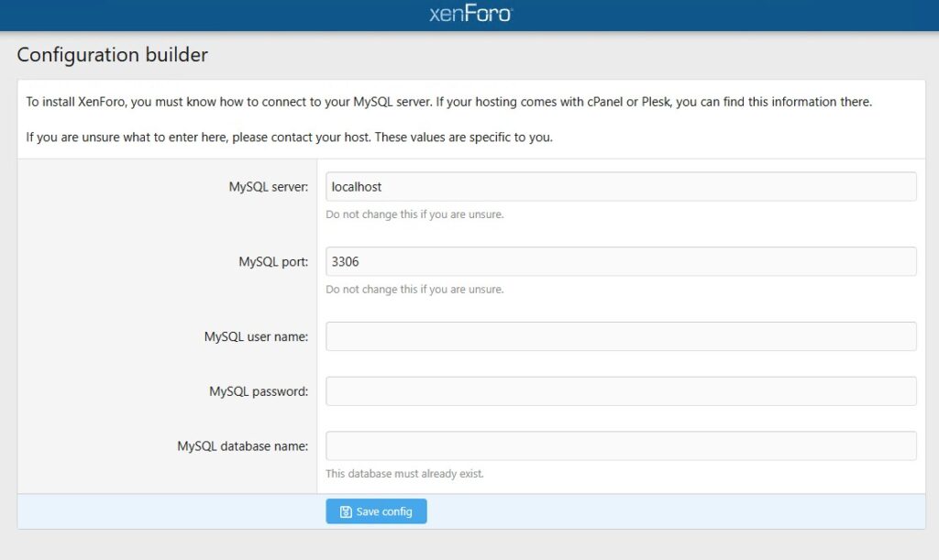Image resolution: width=939 pixels, height=560 pixels.
Task: Click the "cPanel or Plesk" text
Action: pos(631,102)
